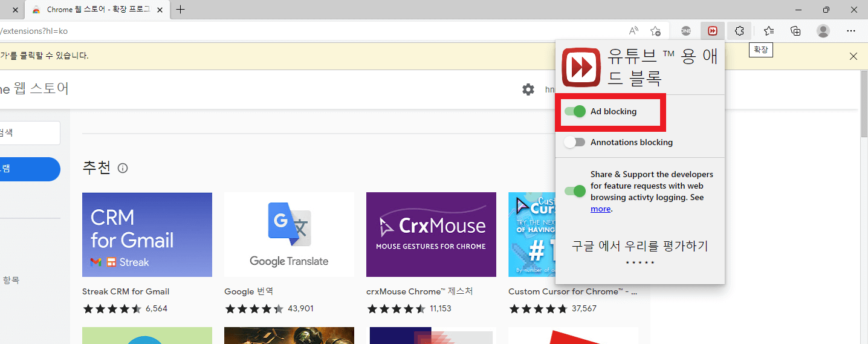Image resolution: width=868 pixels, height=344 pixels.
Task: Click Chrome 웹 스토어 header title
Action: pos(34,89)
